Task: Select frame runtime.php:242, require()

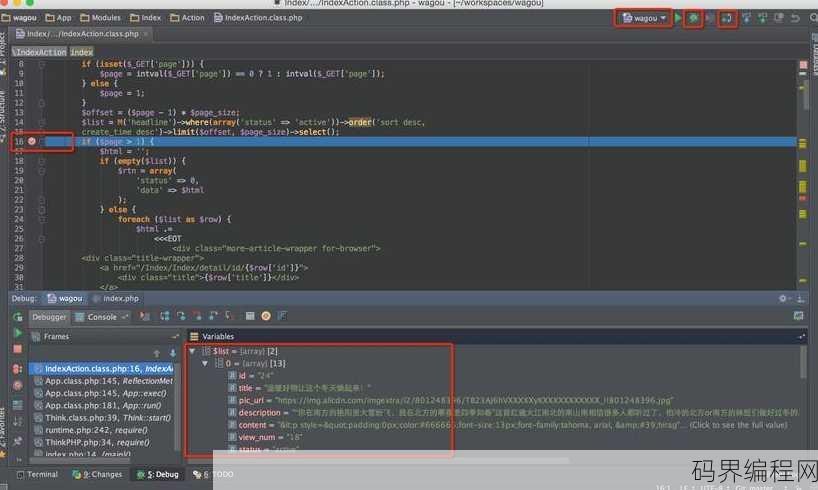Action: coord(103,430)
